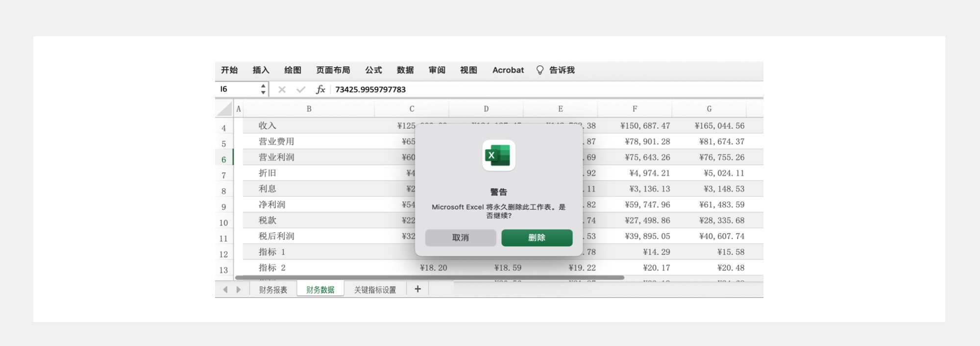
Task: Click the 取消 button in the warning dialog
Action: tap(461, 238)
